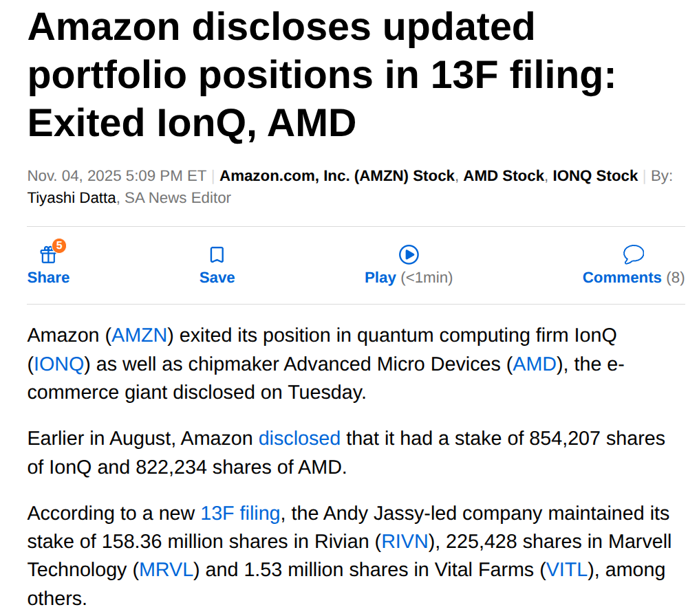This screenshot has width=699, height=616.
Task: Click the AMZN ticker in article body
Action: pyautogui.click(x=140, y=335)
